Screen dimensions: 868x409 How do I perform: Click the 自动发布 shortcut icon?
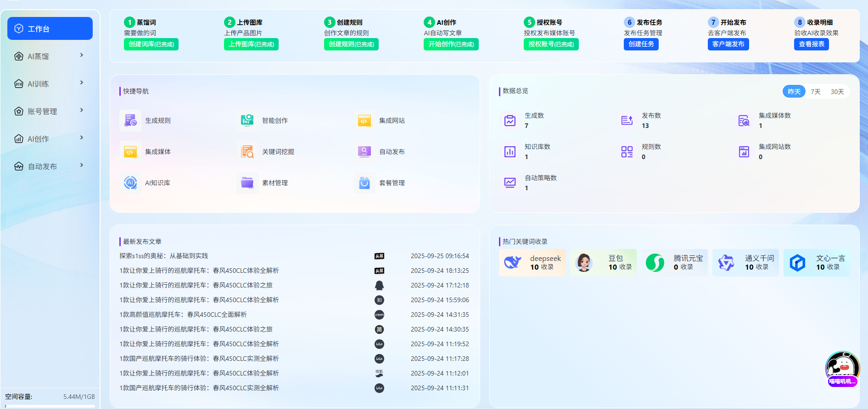pos(364,152)
